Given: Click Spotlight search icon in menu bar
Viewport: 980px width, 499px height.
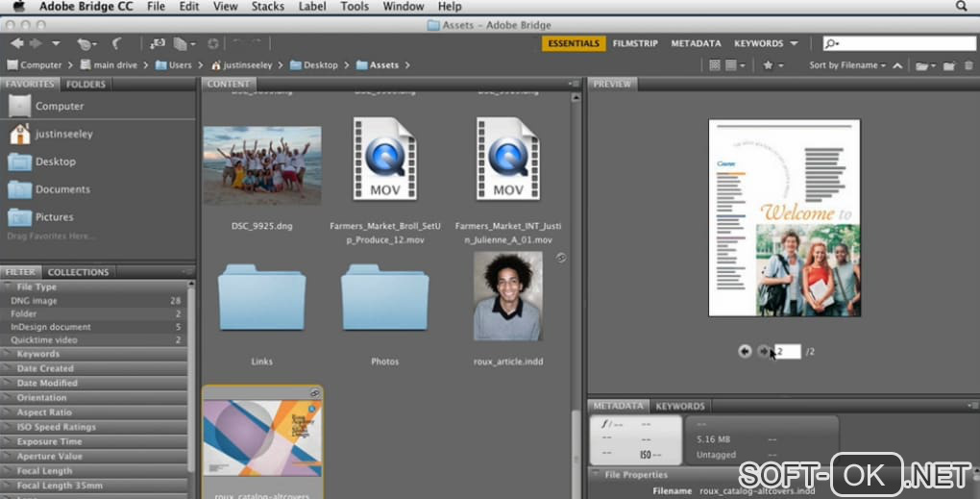Looking at the screenshot, I should tap(961, 7).
